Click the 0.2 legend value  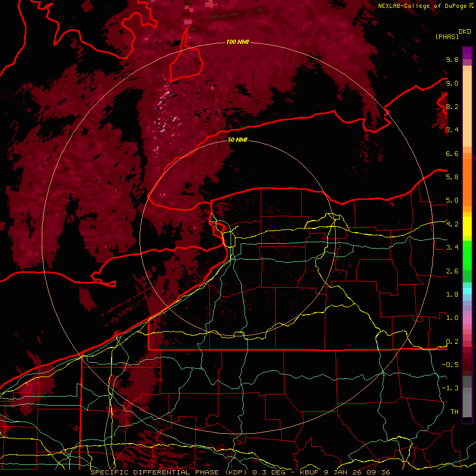coord(452,342)
